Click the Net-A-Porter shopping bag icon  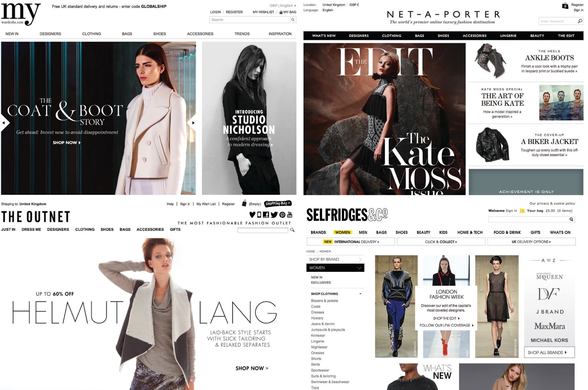[565, 6]
